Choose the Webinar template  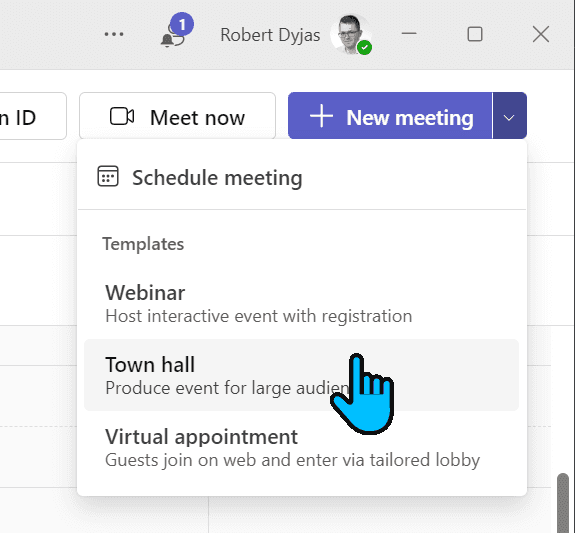tap(302, 303)
